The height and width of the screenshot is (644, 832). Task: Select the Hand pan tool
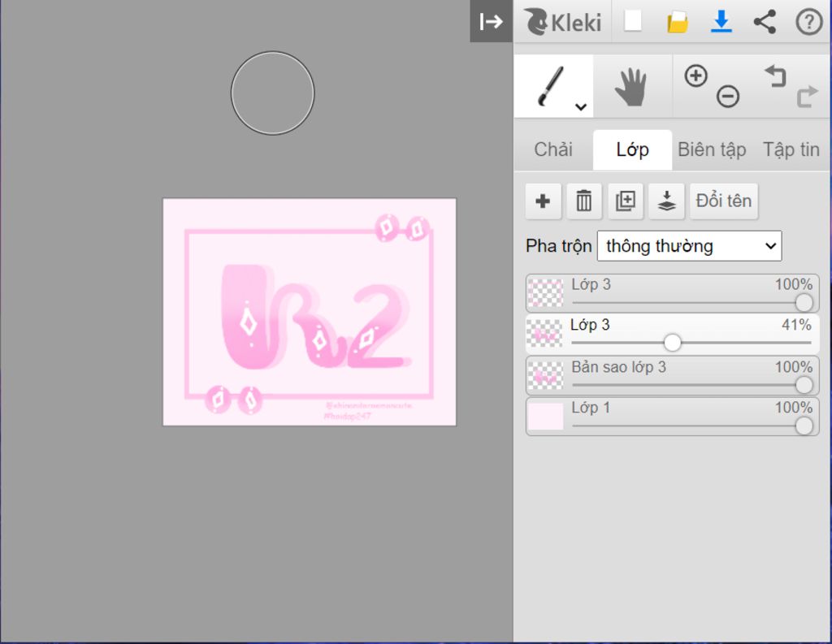pos(631,86)
